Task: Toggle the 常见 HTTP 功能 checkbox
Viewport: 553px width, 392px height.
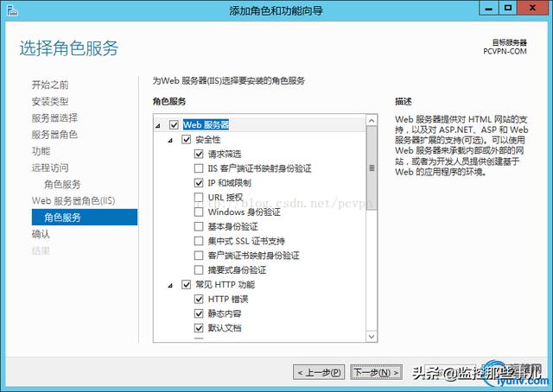Action: [187, 284]
